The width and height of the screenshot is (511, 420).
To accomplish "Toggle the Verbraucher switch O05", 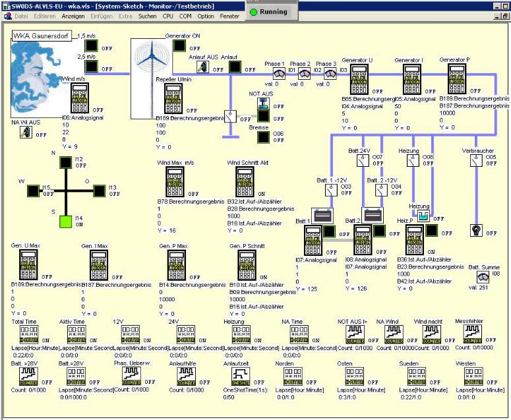I will coord(476,160).
